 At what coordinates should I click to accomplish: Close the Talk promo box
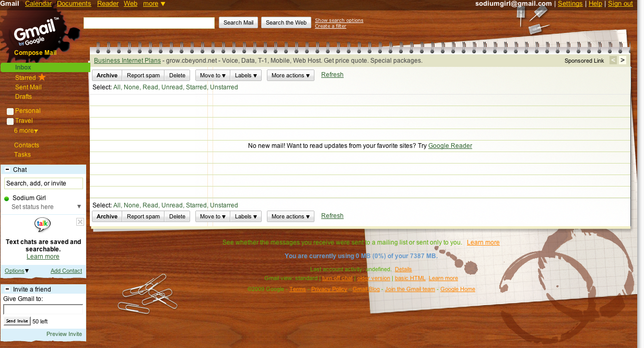tap(80, 222)
